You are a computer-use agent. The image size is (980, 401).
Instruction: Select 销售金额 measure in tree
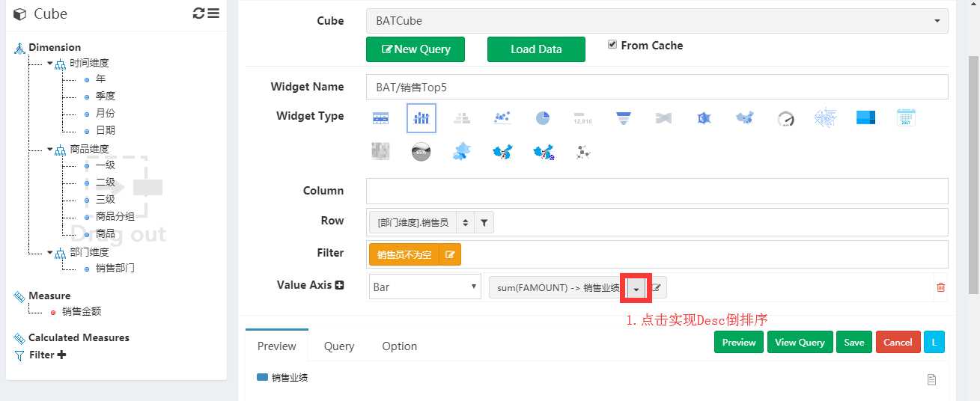[x=82, y=312]
